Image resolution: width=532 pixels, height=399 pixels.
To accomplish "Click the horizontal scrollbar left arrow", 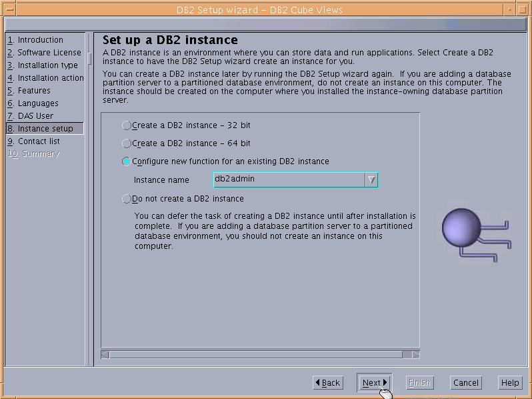I will 105,354.
